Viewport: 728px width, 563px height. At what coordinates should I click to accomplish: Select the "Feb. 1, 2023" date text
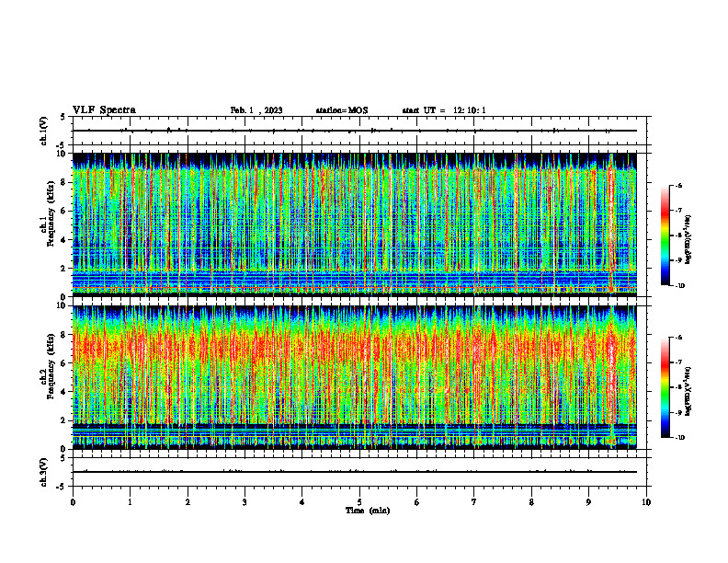tap(256, 110)
